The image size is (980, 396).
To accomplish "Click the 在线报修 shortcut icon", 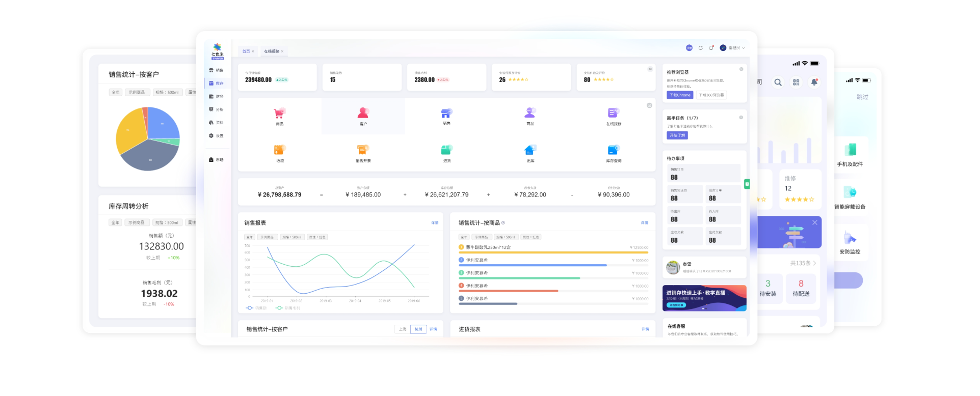I will click(x=613, y=113).
